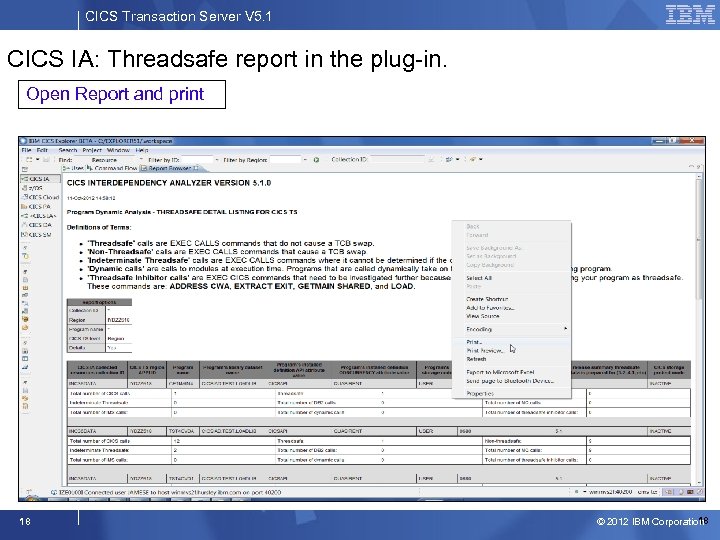The height and width of the screenshot is (540, 720).
Task: Click the New icon in the toolbar
Action: click(x=29, y=159)
